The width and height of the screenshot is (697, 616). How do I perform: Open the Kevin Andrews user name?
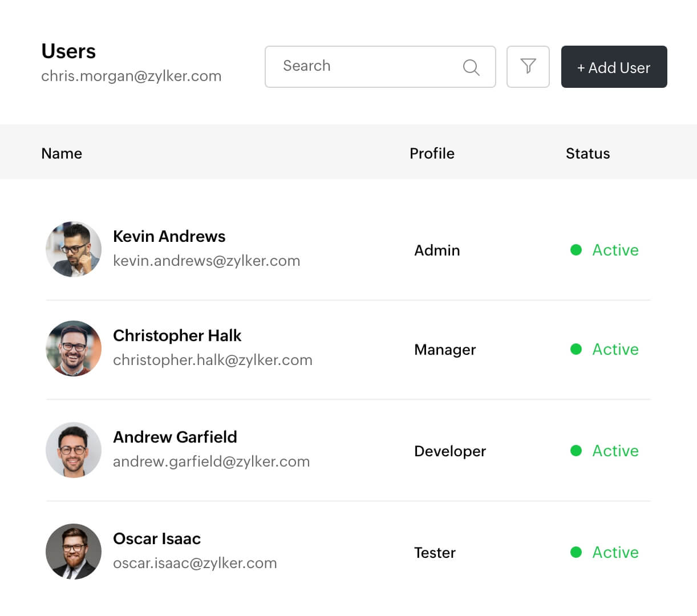click(169, 236)
